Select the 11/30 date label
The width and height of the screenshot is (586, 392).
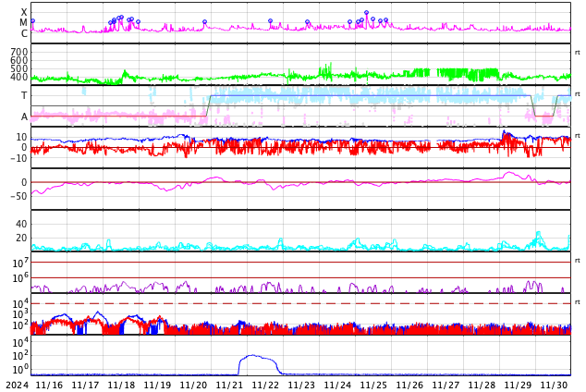(554, 385)
